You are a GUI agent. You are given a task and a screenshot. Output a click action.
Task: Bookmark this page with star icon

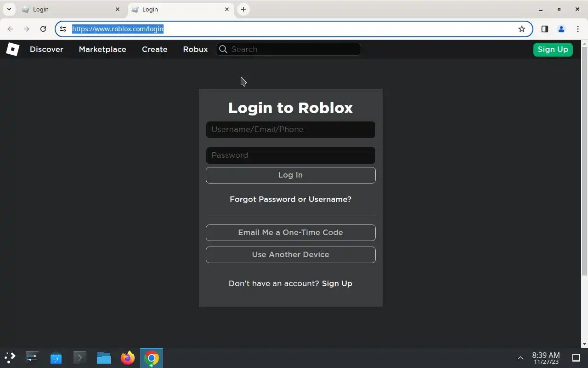(522, 29)
